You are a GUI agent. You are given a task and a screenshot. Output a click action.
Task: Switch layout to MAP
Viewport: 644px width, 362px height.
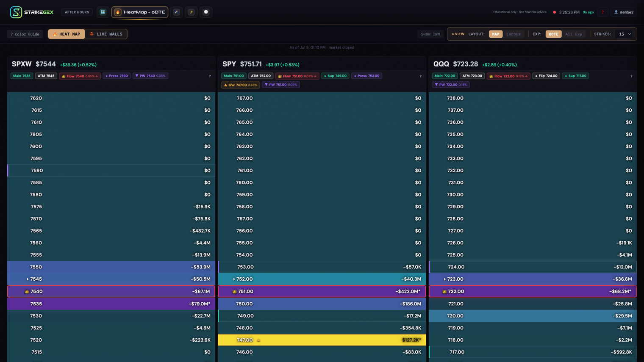click(496, 34)
